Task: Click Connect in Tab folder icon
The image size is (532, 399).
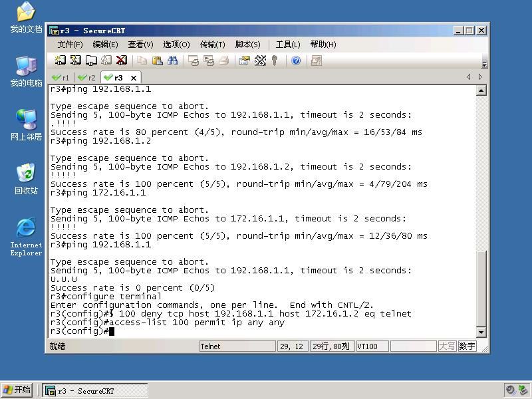Action: tap(91, 61)
